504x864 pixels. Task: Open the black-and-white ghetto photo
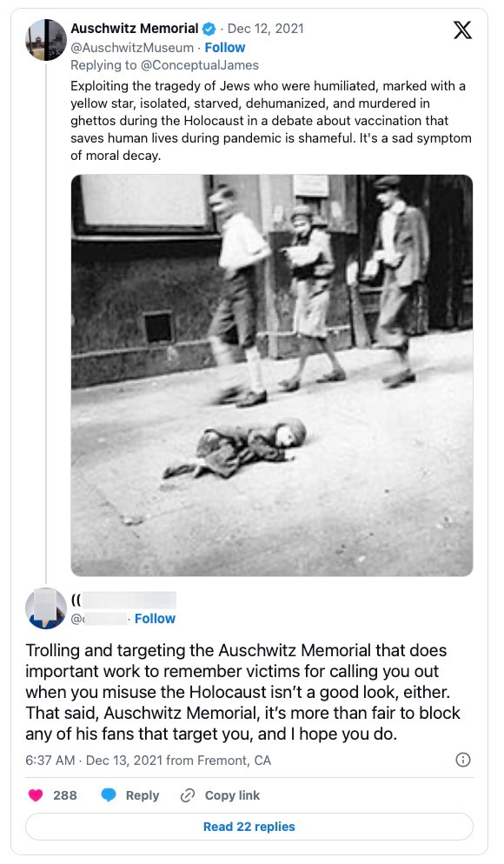[x=272, y=376]
